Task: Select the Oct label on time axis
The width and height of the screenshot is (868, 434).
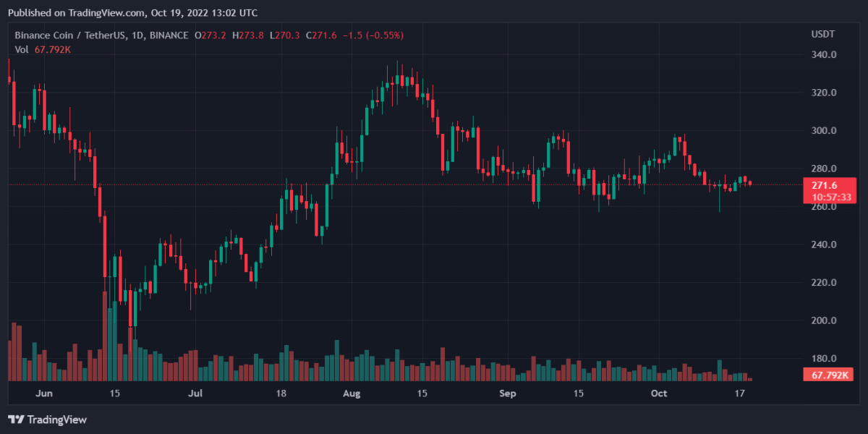Action: point(658,393)
